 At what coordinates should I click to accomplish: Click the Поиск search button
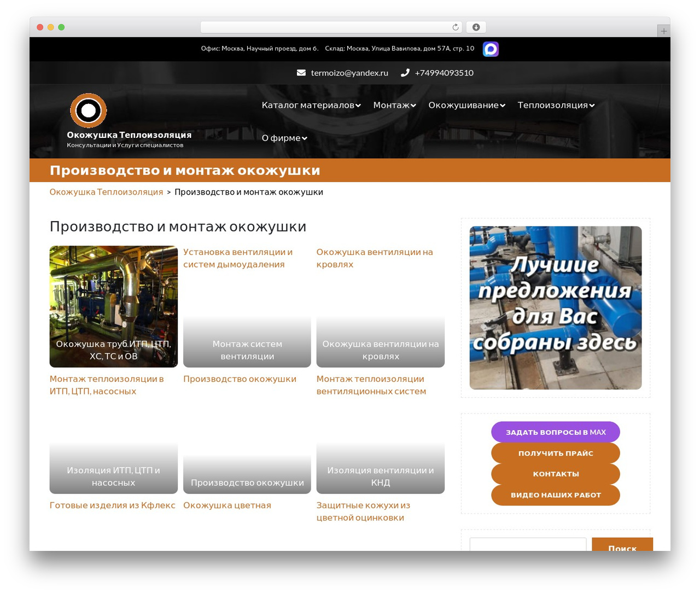(x=622, y=544)
